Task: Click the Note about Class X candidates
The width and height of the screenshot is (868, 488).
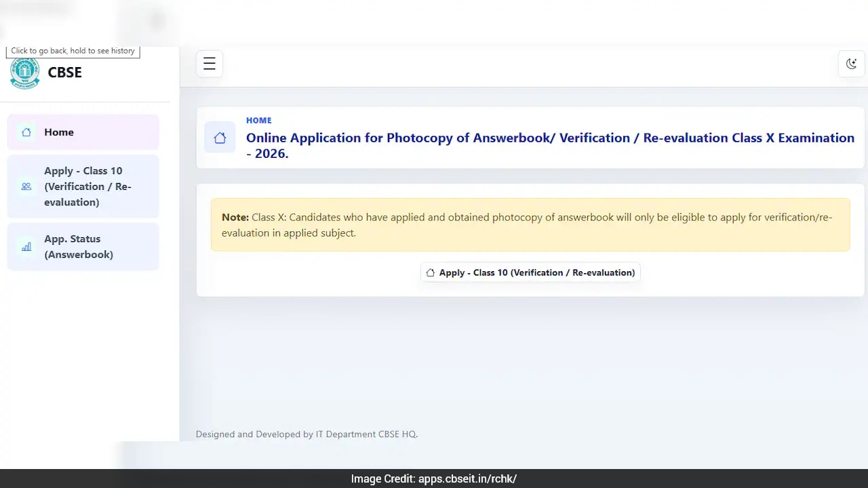Action: (x=530, y=225)
